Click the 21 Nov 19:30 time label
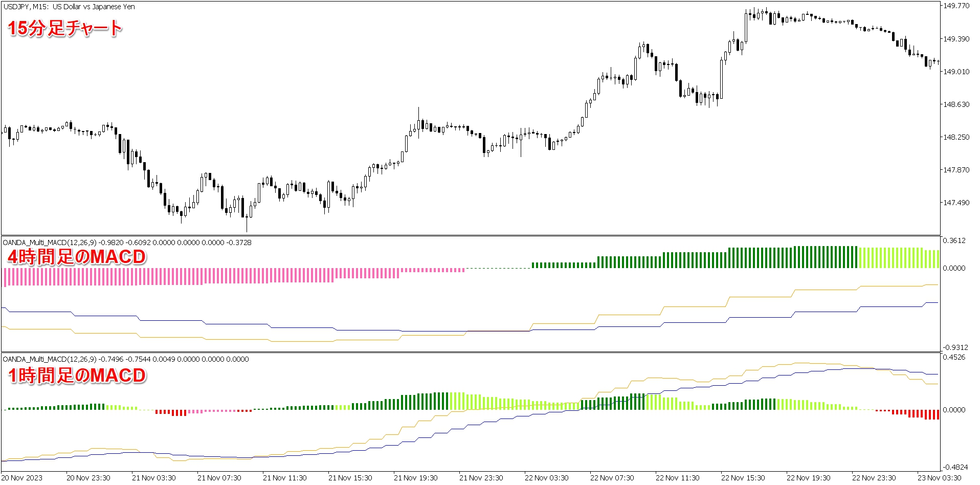Screen dimensions: 980x485 [415, 478]
